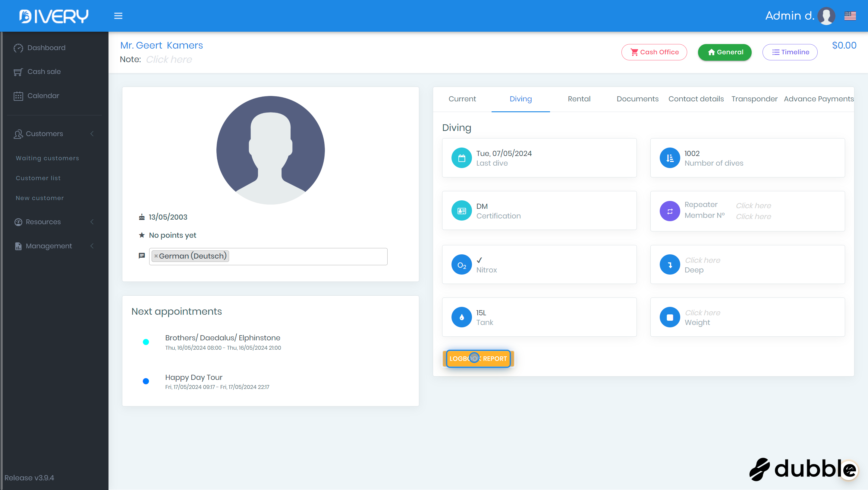Viewport: 868px width, 490px height.
Task: Click the Admin user avatar icon
Action: pos(826,16)
